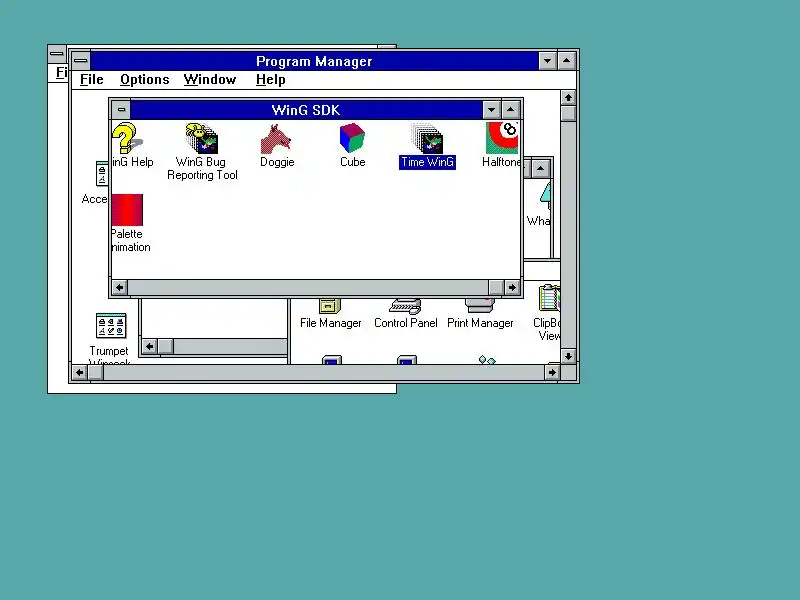Click the Doggie label text
This screenshot has width=800, height=600.
pos(277,162)
